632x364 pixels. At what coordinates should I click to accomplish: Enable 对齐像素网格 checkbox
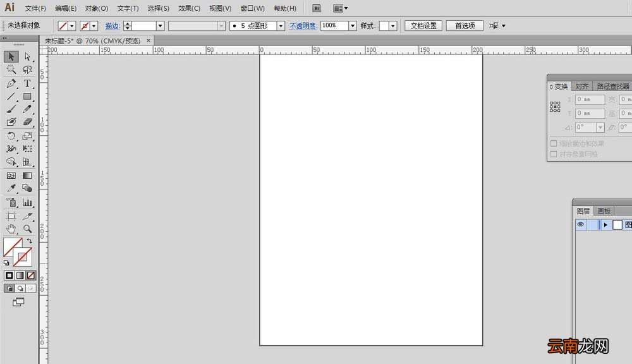[554, 154]
